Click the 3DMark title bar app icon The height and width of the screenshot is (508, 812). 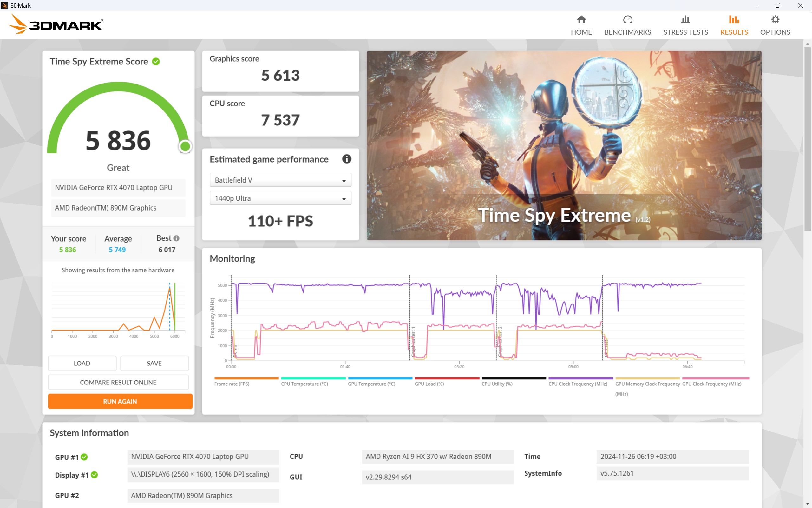tap(5, 5)
